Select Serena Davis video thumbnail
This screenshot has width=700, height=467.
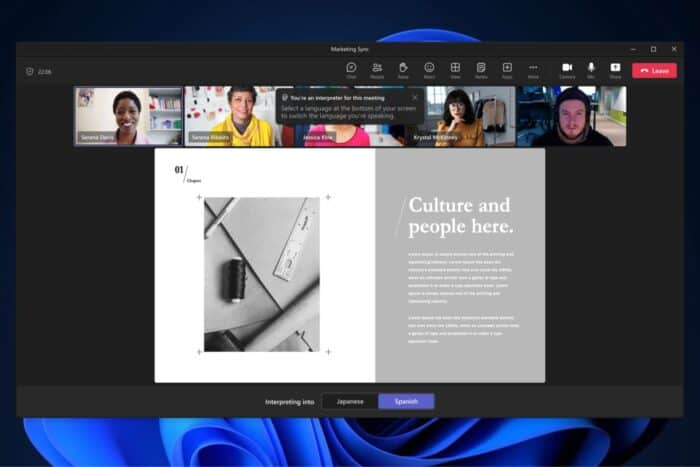(x=128, y=116)
